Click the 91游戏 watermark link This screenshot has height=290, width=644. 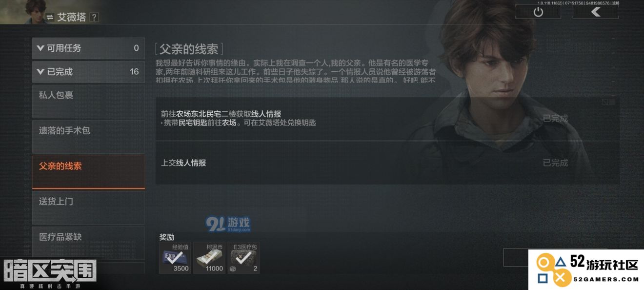pos(228,224)
